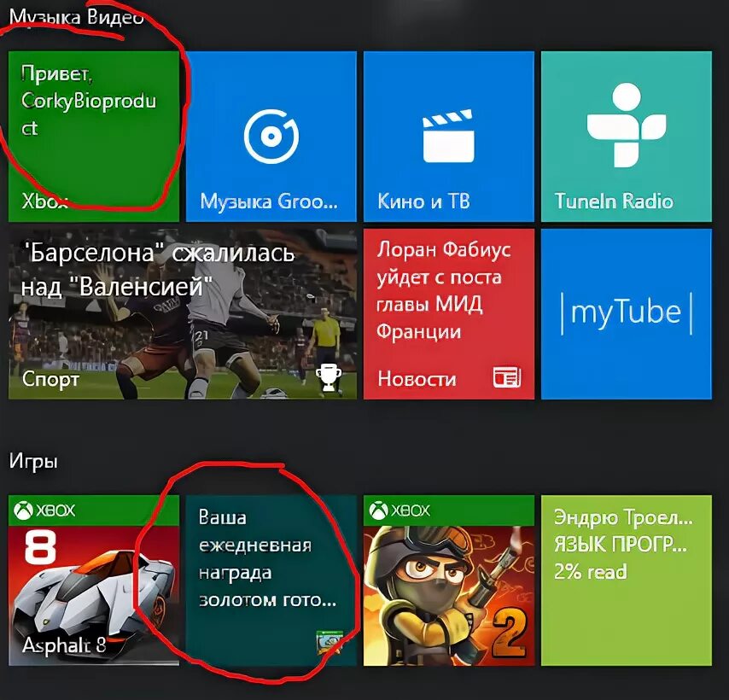Viewport: 729px width, 700px height.
Task: Launch the soldier game tile with number 2
Action: tap(449, 580)
